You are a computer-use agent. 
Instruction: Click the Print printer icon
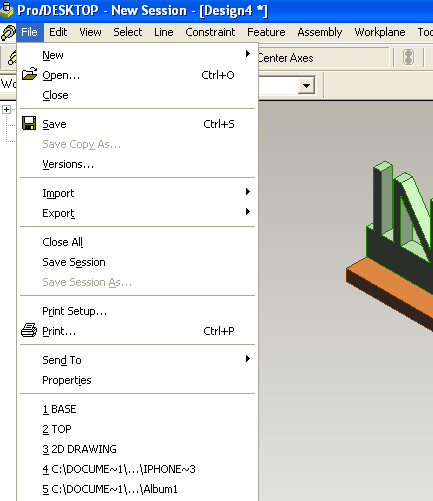[29, 330]
